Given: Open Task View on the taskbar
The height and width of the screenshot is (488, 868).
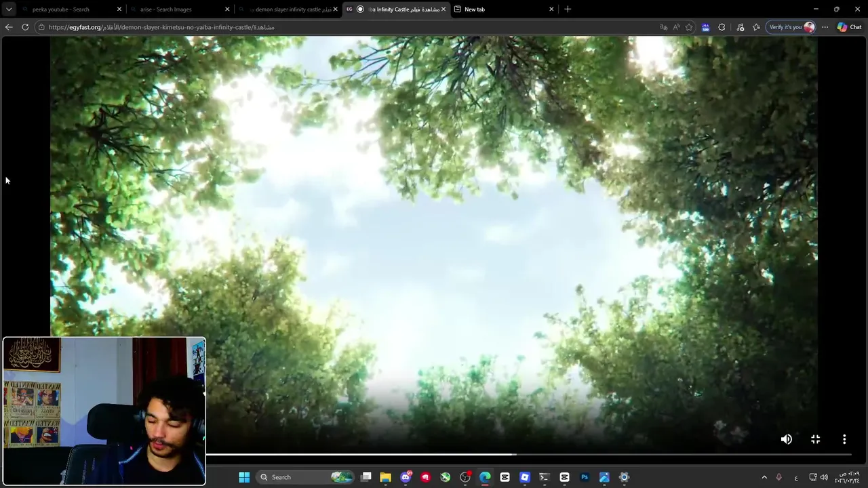Looking at the screenshot, I should tap(366, 477).
